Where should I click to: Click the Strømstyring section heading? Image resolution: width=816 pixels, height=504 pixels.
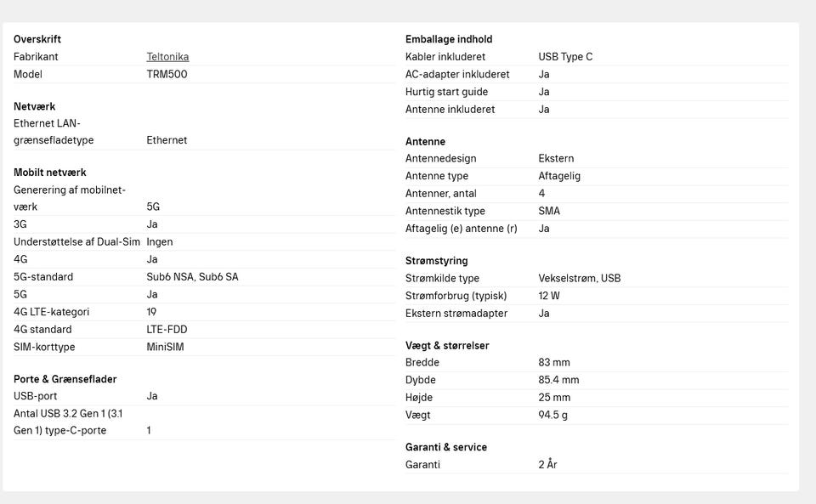(x=436, y=261)
